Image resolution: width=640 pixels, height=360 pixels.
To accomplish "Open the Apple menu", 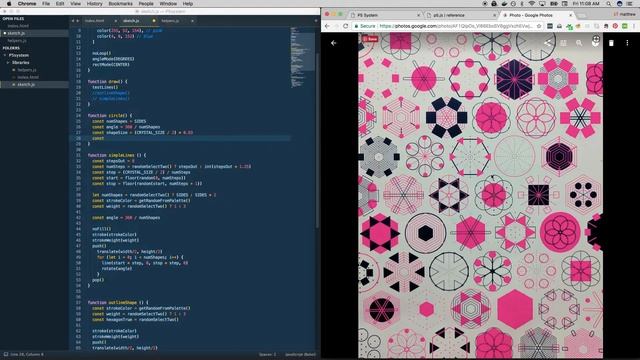I will click(9, 4).
